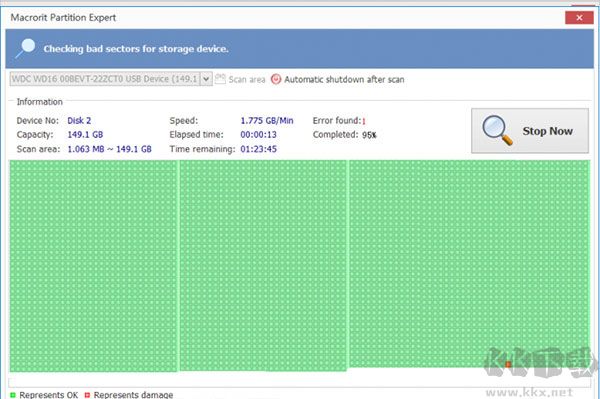This screenshot has width=600, height=399.
Task: Click the Error found count indicator
Action: coord(364,121)
